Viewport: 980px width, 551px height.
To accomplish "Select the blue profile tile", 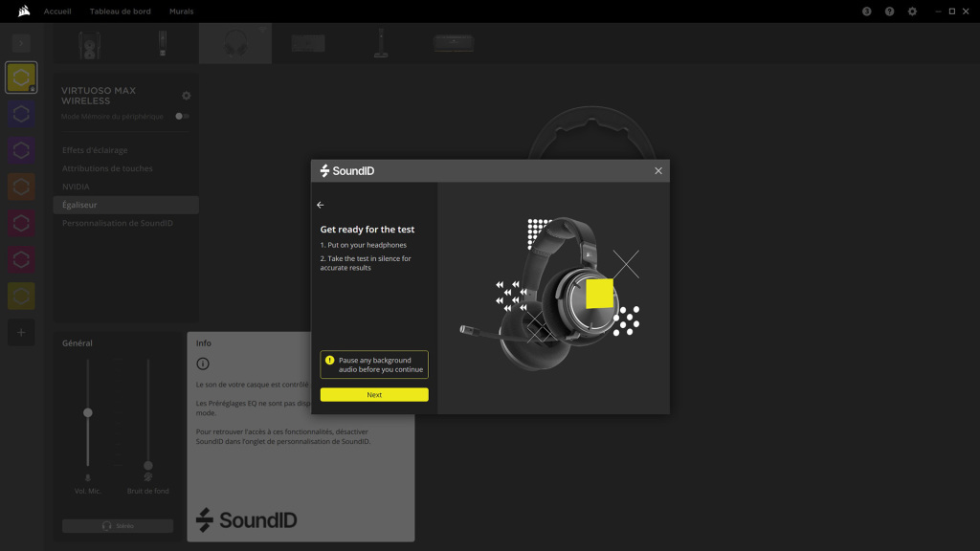I will click(x=21, y=114).
